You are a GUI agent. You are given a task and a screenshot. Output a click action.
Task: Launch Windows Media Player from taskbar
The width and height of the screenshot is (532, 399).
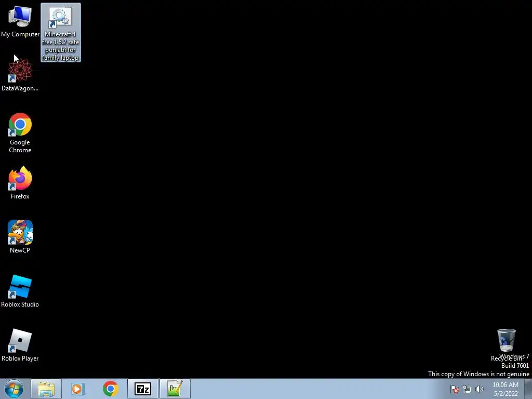pyautogui.click(x=78, y=389)
